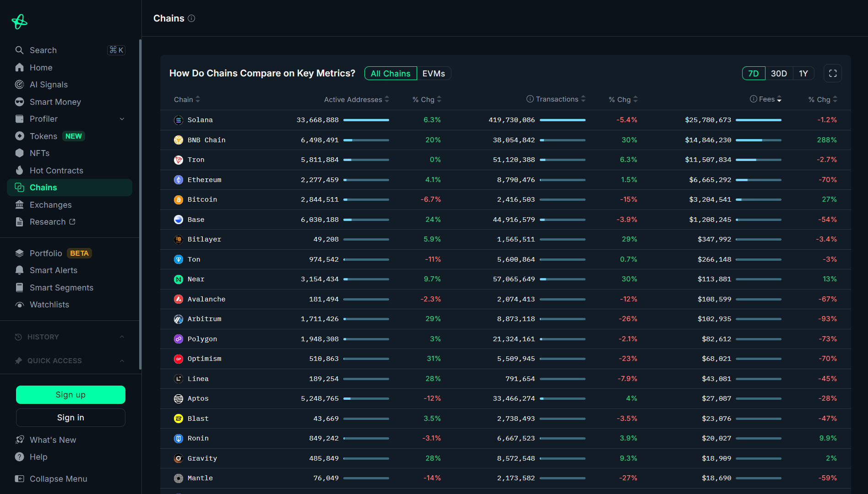Go to Smart Money page
868x494 pixels.
[x=70, y=102]
